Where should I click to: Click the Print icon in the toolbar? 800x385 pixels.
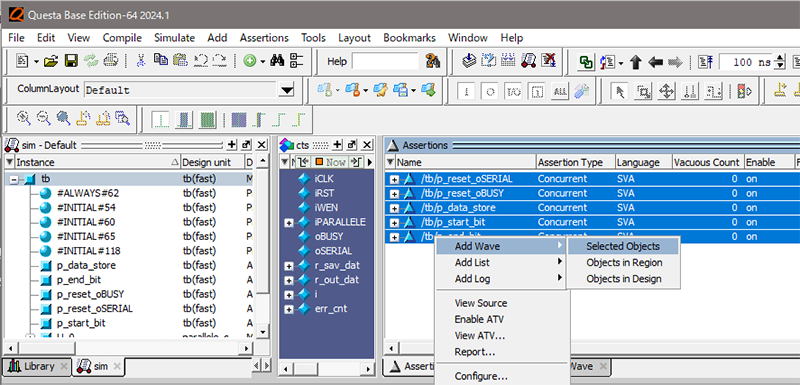point(111,61)
